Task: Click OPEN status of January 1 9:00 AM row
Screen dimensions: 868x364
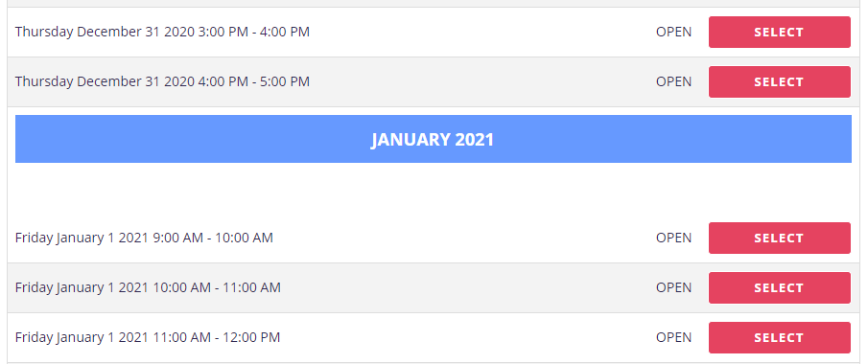Action: [673, 238]
